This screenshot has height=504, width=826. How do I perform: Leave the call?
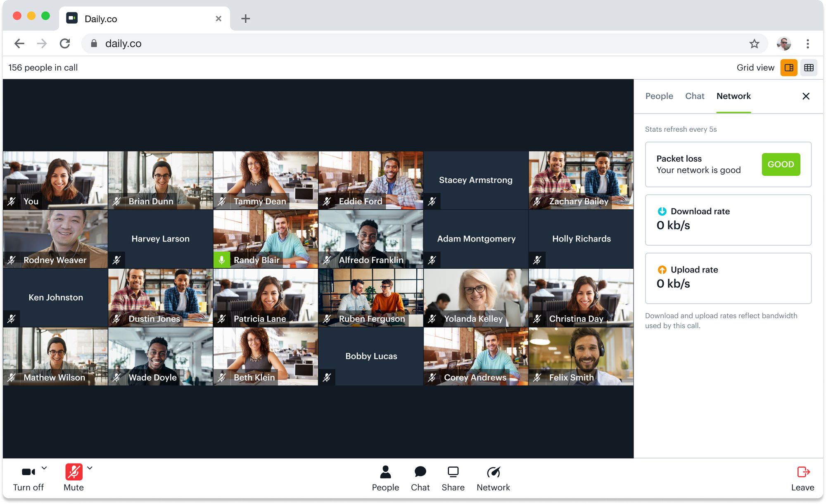pyautogui.click(x=802, y=478)
